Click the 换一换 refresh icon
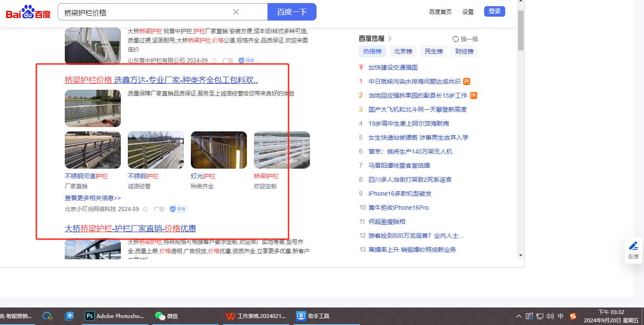This screenshot has height=325, width=644. [x=456, y=39]
